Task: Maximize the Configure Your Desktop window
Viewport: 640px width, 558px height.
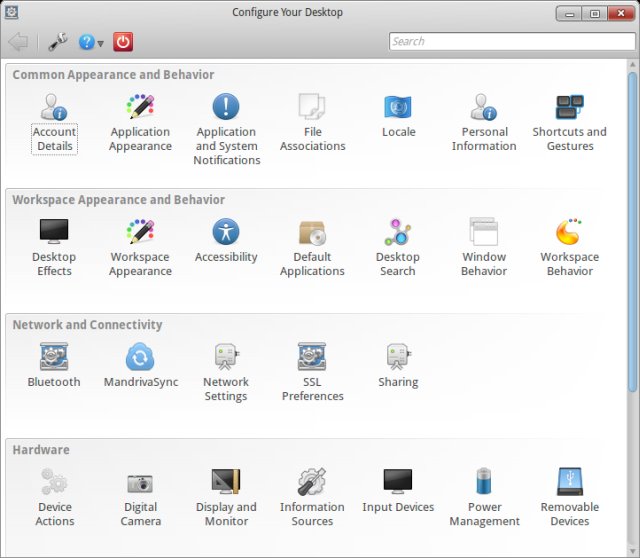Action: click(x=595, y=14)
